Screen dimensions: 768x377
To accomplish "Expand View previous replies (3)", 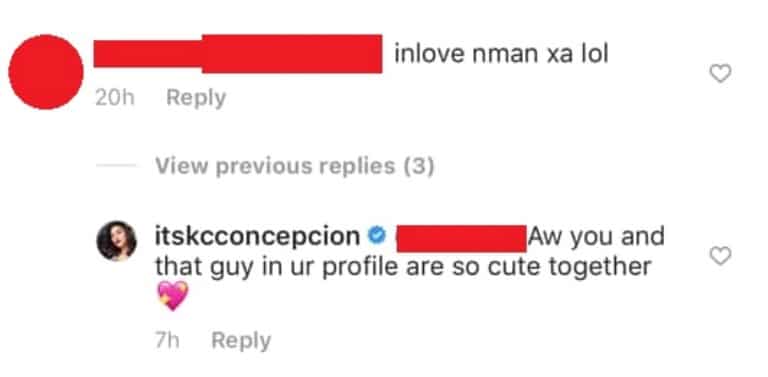I will coord(294,166).
